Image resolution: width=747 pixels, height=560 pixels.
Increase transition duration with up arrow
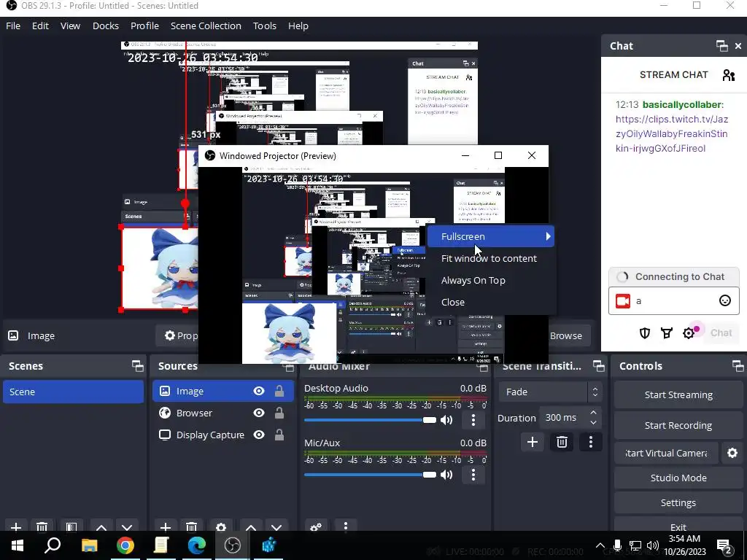coord(593,413)
